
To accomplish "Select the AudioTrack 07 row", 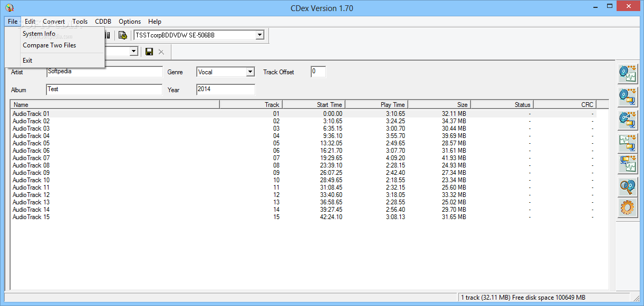I will (309, 157).
